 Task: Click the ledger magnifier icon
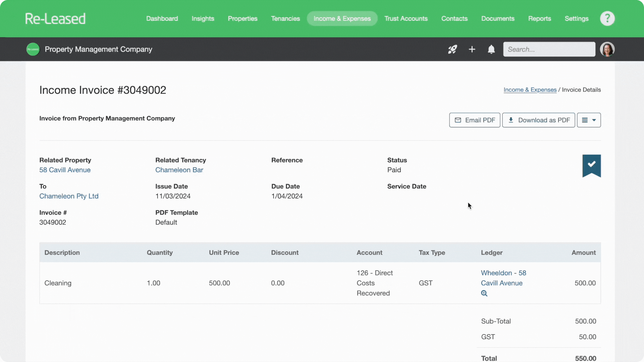484,293
